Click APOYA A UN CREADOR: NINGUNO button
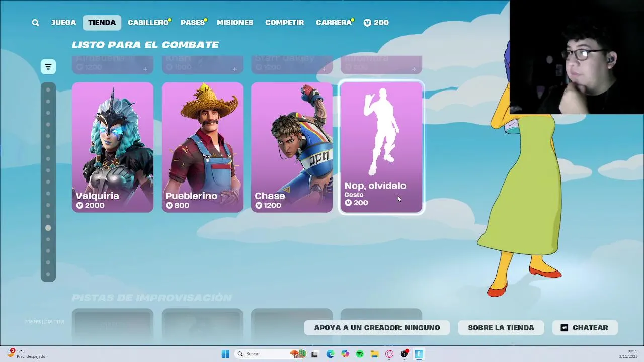The image size is (644, 362). point(377,328)
